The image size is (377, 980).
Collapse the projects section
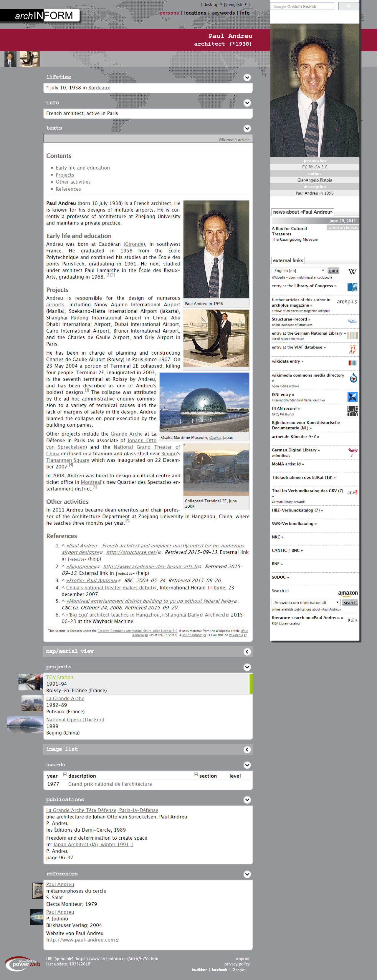[247, 667]
